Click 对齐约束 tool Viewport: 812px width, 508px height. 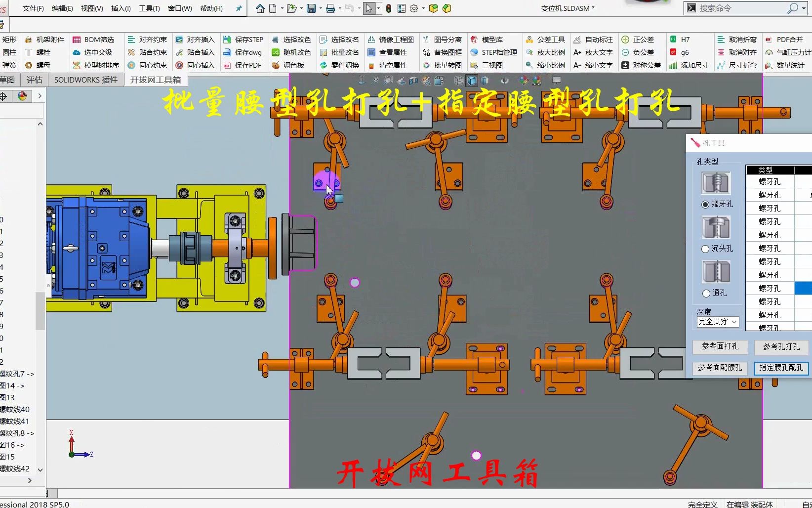coord(147,40)
